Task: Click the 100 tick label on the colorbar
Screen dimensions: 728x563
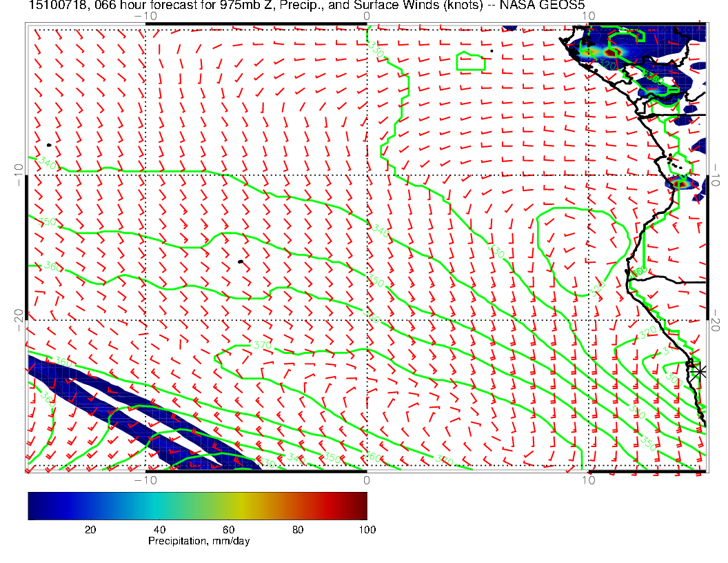Action: click(x=367, y=530)
